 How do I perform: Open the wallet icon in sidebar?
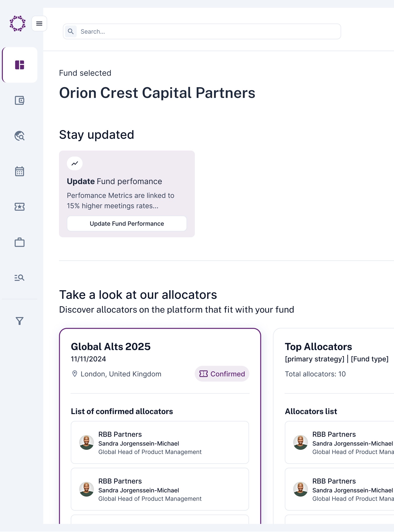click(x=19, y=100)
